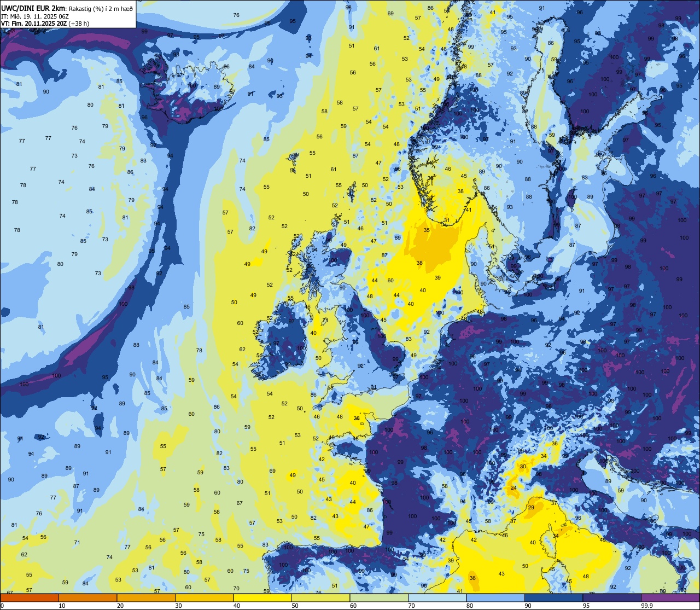The image size is (700, 610).
Task: Click the map title 'UWC/DINI EUR 2km'
Action: point(32,8)
